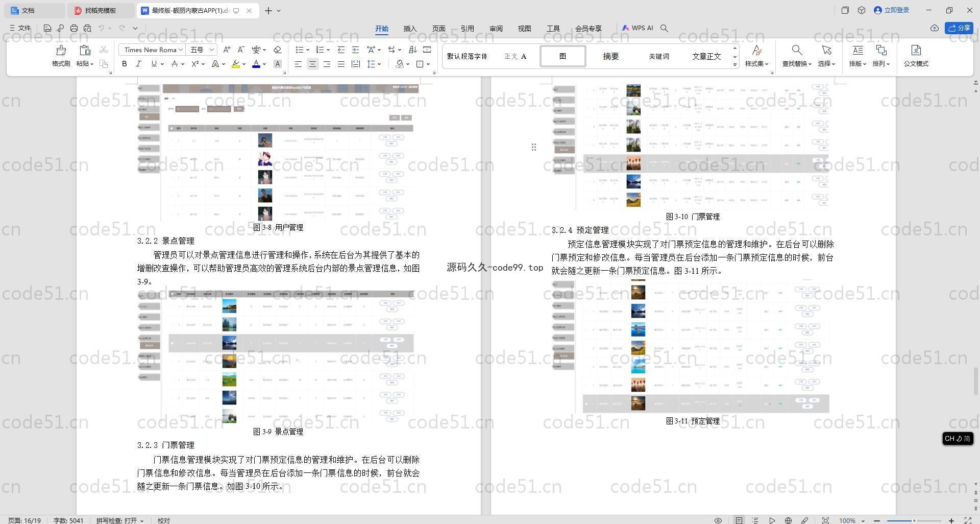Image resolution: width=980 pixels, height=524 pixels.
Task: Click the Clear Formatting eraser icon
Action: click(x=278, y=50)
